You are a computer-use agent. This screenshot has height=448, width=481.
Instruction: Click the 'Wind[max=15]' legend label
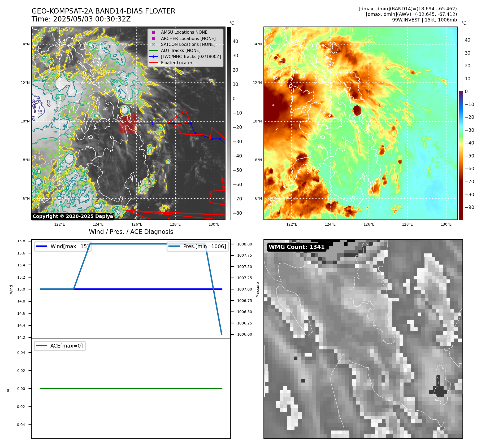pos(70,246)
